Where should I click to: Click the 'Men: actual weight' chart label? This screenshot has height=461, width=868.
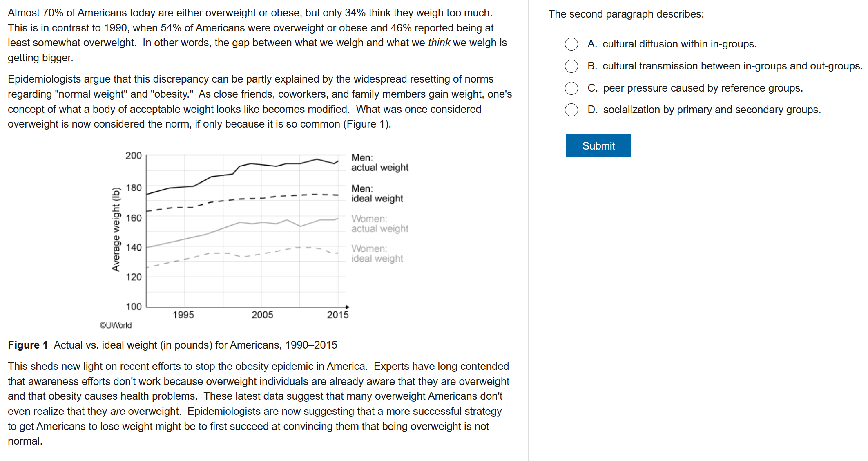click(379, 163)
